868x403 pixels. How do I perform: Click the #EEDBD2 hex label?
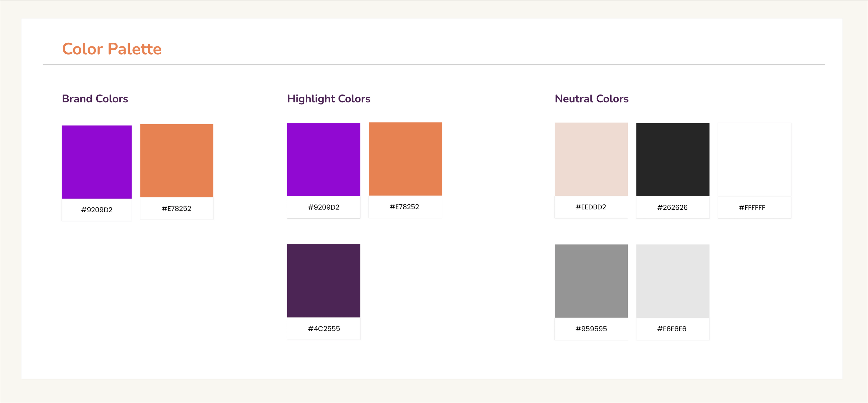[x=591, y=207]
